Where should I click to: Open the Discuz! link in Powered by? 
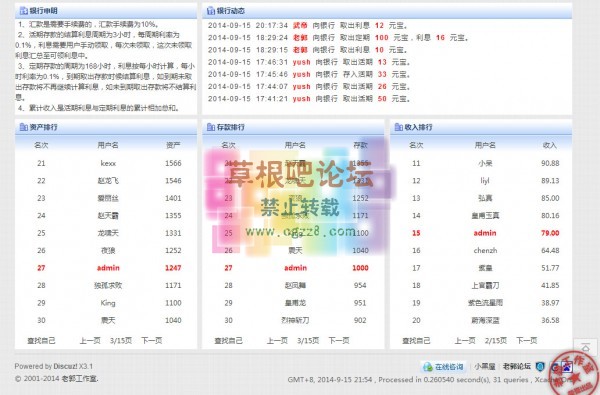pos(65,366)
